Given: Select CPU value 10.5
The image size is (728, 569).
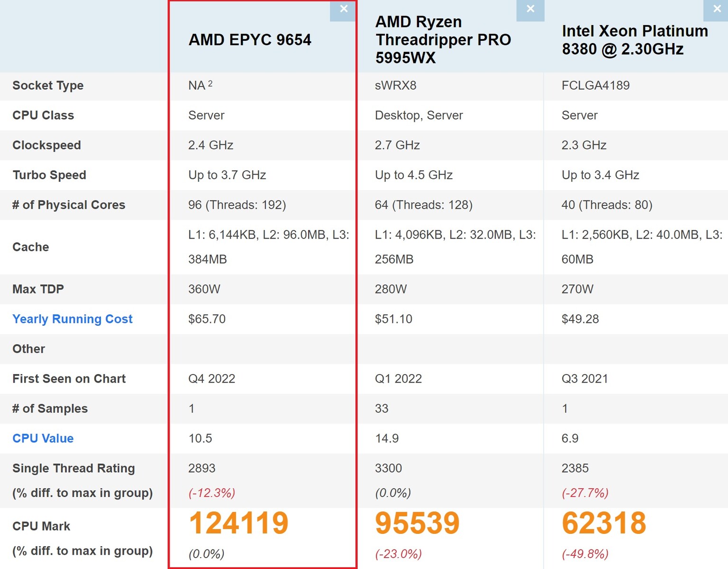Looking at the screenshot, I should [x=200, y=439].
